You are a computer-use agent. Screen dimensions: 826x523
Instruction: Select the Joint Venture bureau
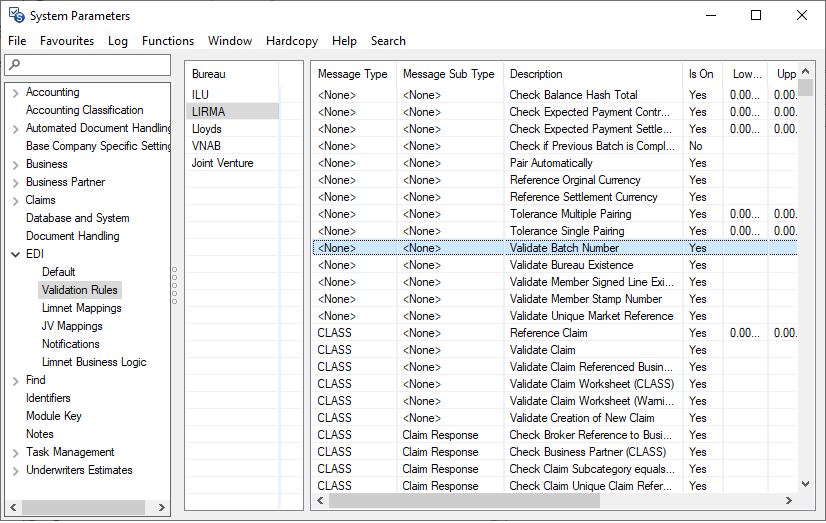(x=222, y=163)
